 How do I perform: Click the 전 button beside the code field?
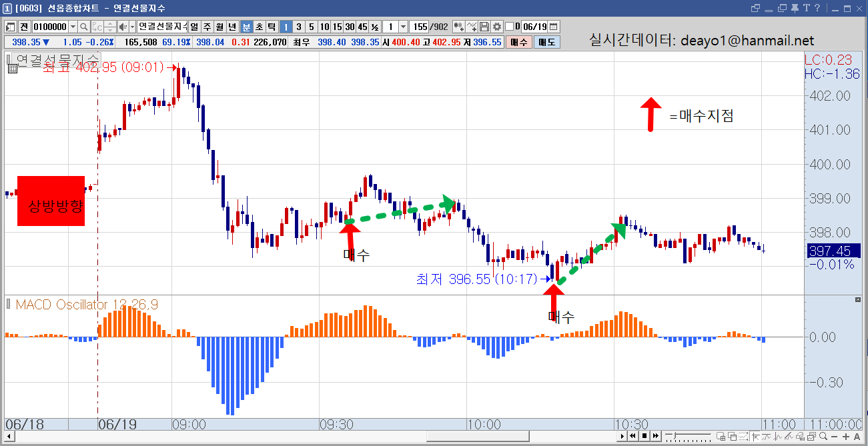pos(24,27)
